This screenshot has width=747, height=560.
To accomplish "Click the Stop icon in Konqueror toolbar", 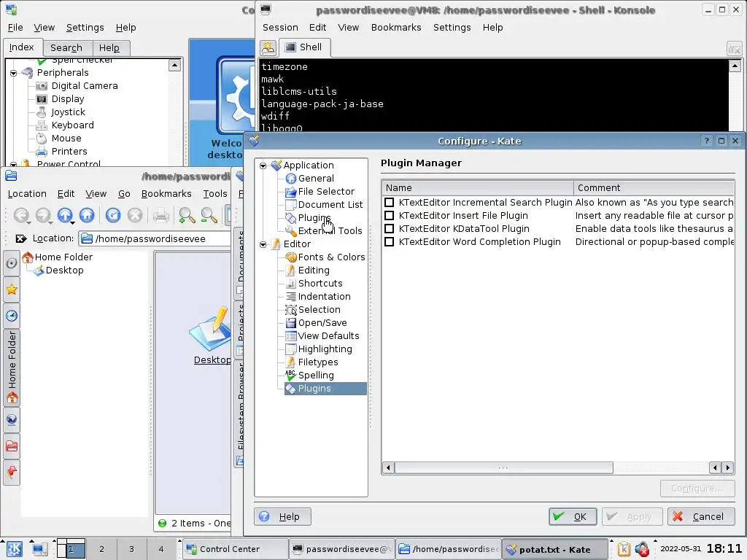I will click(x=135, y=215).
